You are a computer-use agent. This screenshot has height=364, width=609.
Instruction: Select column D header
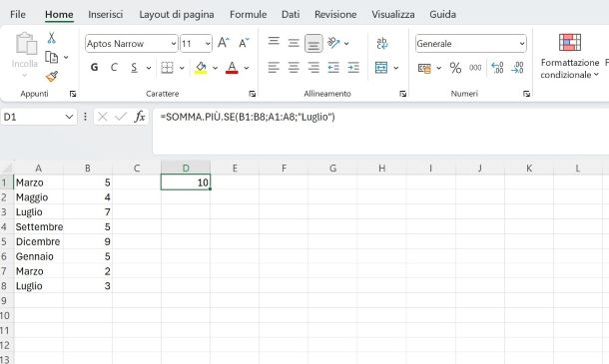tap(186, 168)
